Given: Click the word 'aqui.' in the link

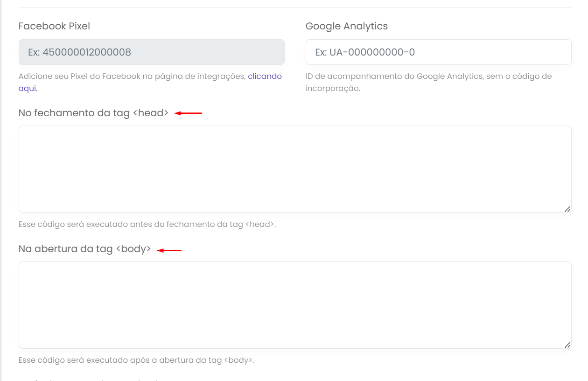Looking at the screenshot, I should pyautogui.click(x=28, y=88).
